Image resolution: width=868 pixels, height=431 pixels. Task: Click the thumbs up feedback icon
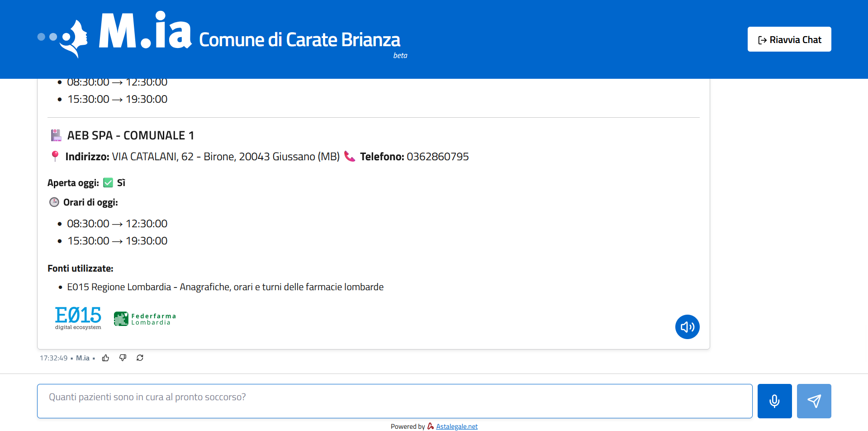[105, 358]
